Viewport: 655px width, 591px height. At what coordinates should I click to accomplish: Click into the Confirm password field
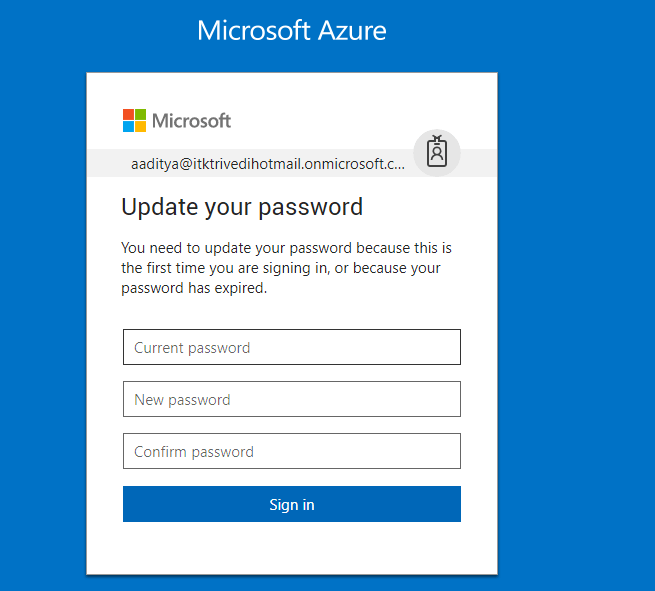(291, 452)
